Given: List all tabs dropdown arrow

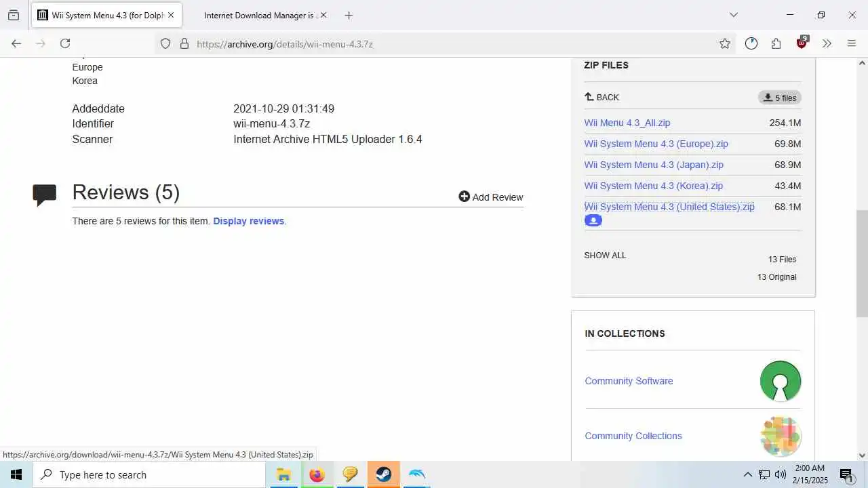Looking at the screenshot, I should click(733, 15).
